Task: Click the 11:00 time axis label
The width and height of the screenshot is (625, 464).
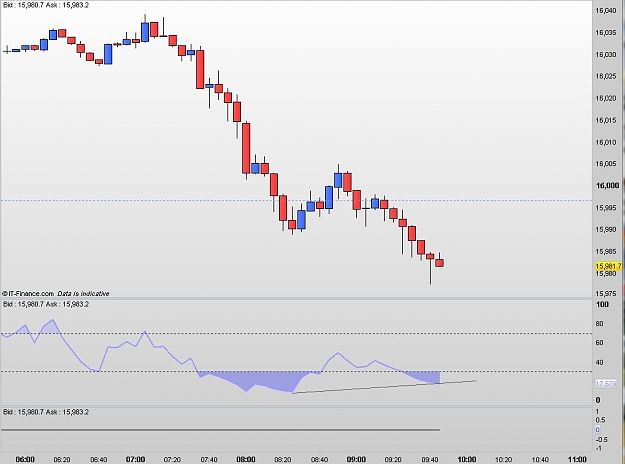Action: (577, 460)
